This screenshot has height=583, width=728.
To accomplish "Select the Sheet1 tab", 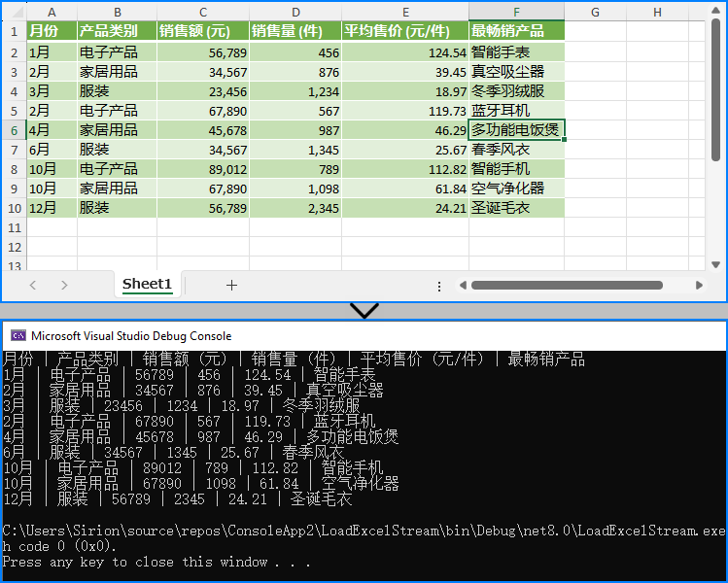I will coord(147,284).
